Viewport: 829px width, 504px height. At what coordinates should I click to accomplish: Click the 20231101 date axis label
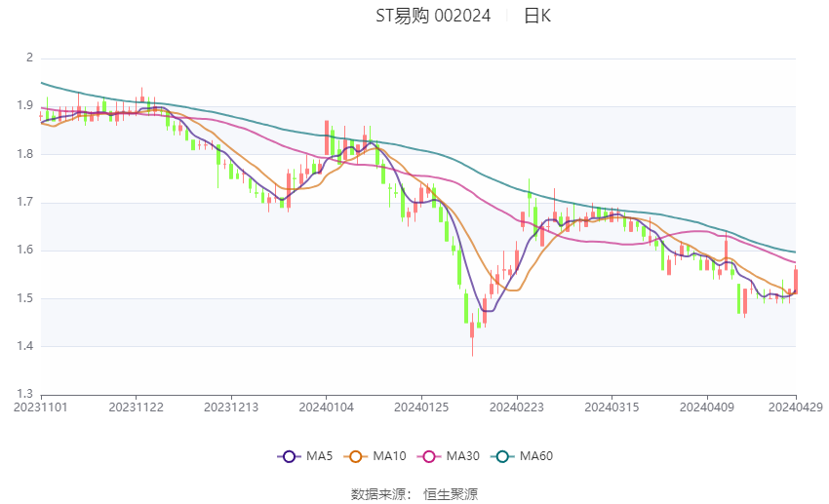[41, 407]
